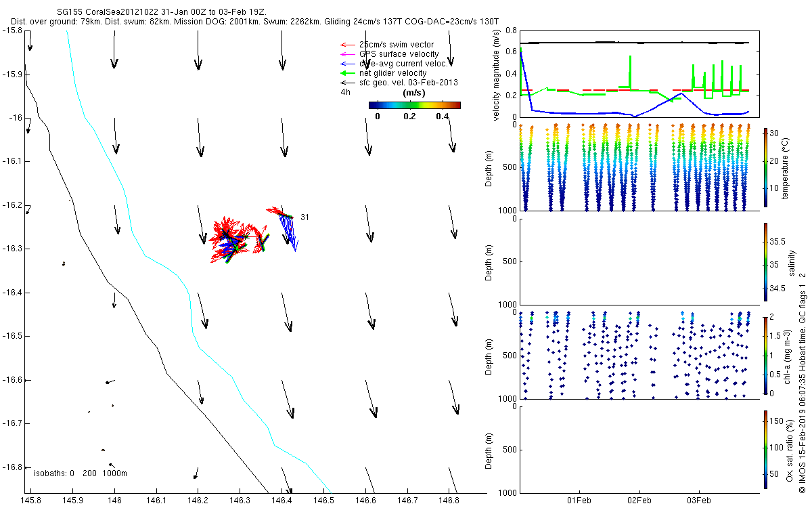Image resolution: width=812 pixels, height=508 pixels.
Task: Click the '0.2' tick under the velocity colorbar
Action: [x=410, y=116]
